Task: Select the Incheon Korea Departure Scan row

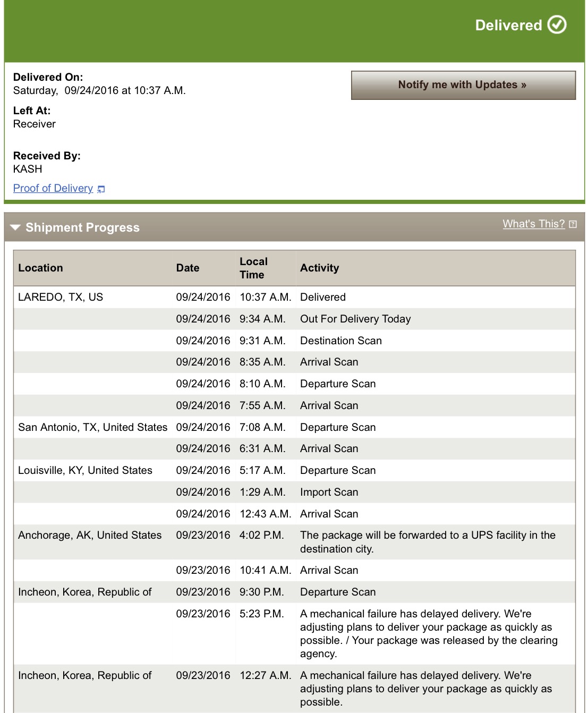Action: tap(338, 592)
